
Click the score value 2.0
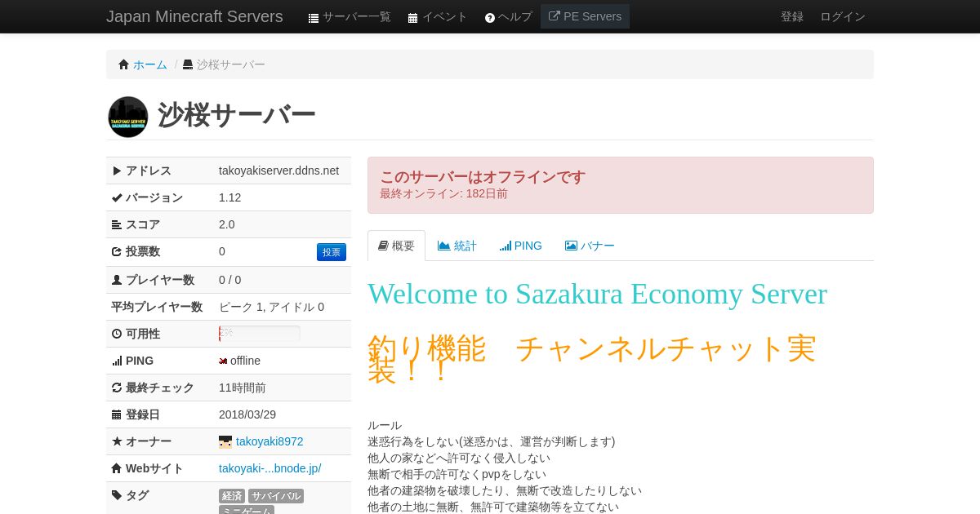coord(226,224)
